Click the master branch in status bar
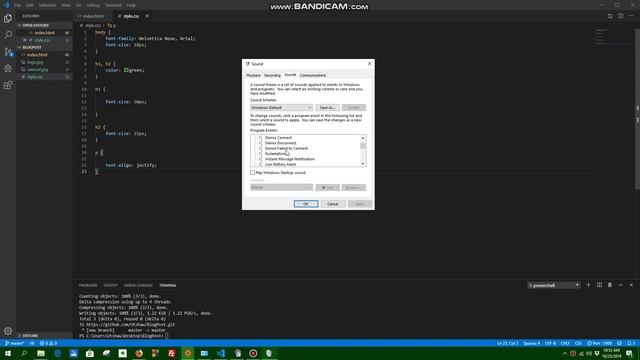 point(15,343)
